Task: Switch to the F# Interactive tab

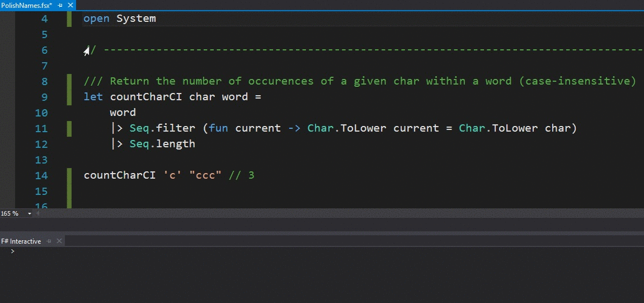Action: (21, 241)
